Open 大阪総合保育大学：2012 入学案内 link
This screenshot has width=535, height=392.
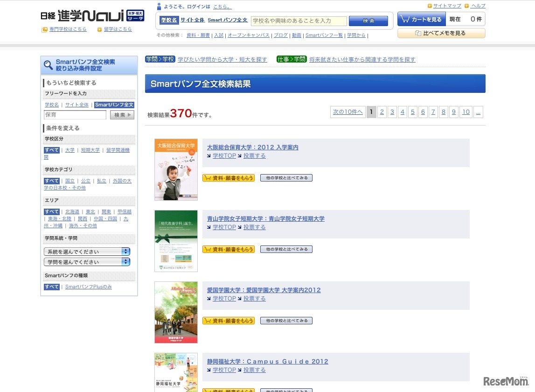(x=252, y=147)
